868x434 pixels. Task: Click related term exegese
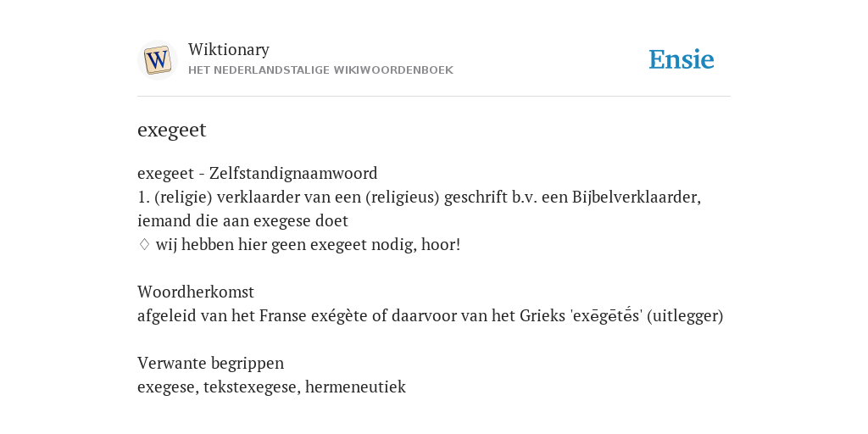click(166, 387)
